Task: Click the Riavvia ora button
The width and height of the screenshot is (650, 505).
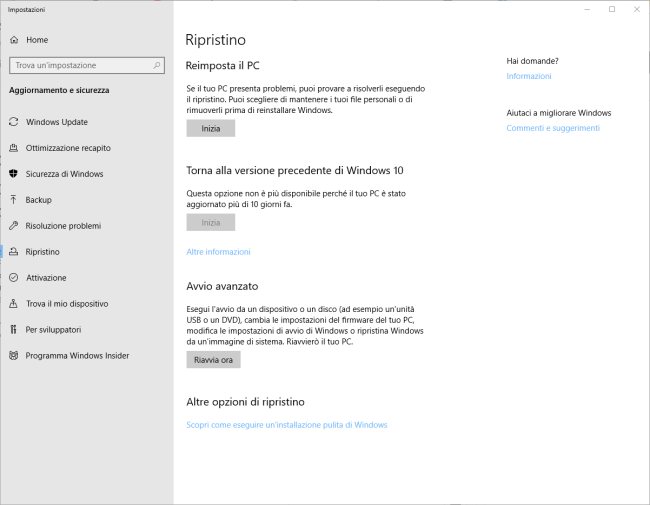Action: pos(213,360)
